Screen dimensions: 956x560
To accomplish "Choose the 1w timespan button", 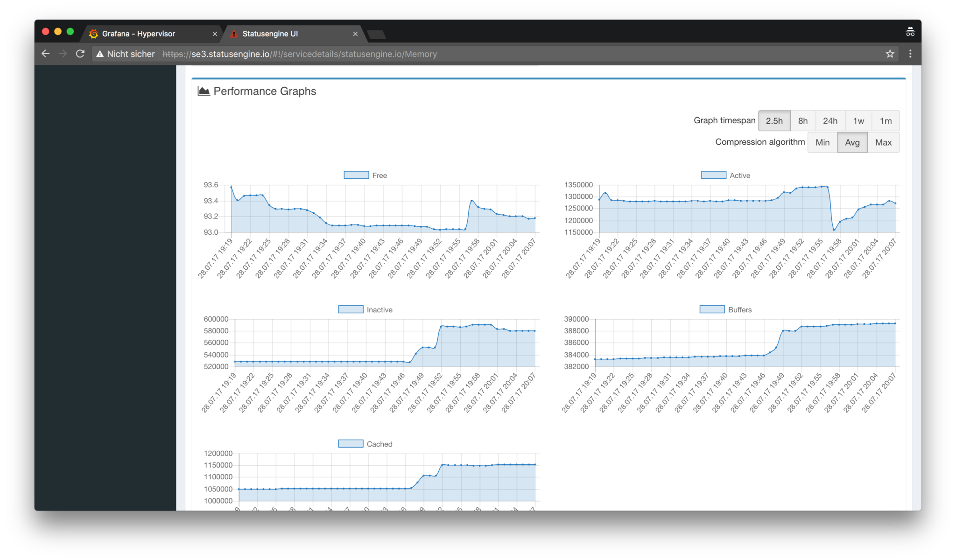I will tap(858, 121).
